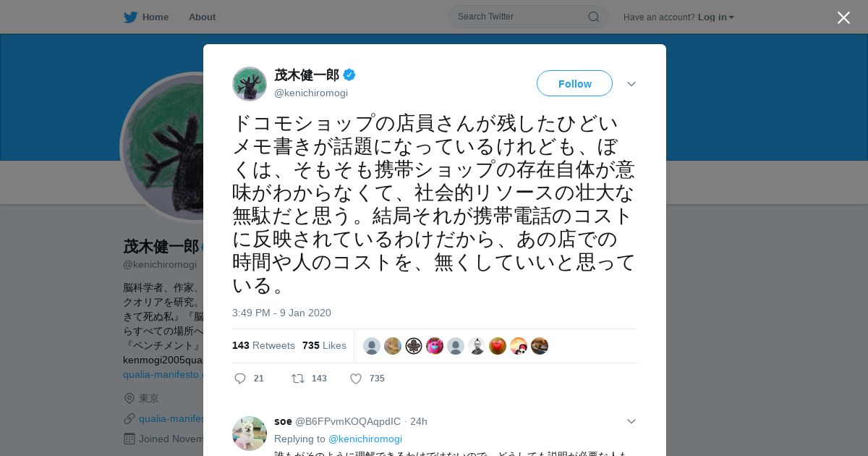Open the 茂木健一郎 avatar in tweet header
Viewport: 868px width, 456px height.
click(250, 84)
